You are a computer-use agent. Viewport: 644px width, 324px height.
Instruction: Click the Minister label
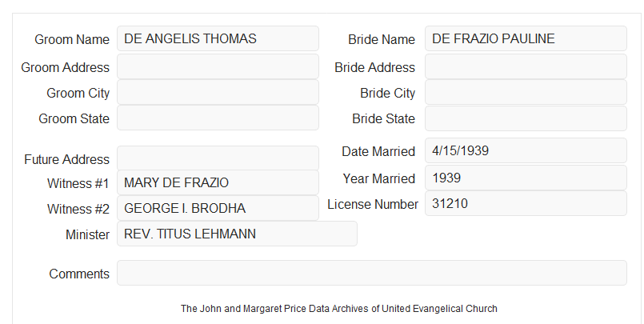[87, 234]
